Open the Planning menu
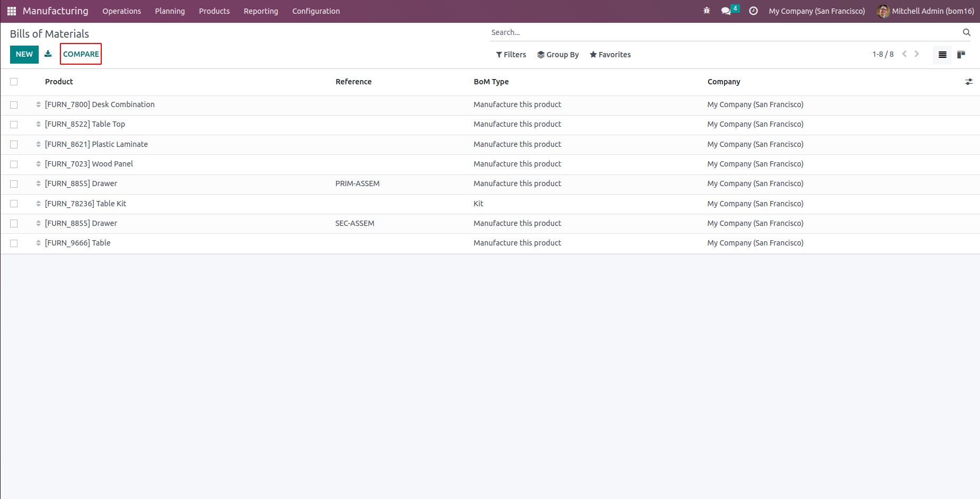Screen dimensions: 980x499 point(170,11)
